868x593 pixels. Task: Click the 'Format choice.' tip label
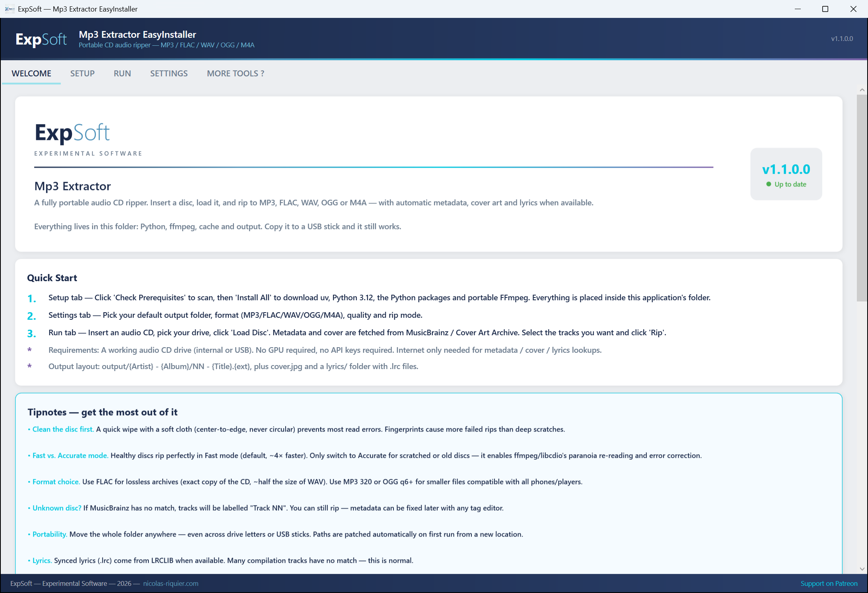point(56,482)
